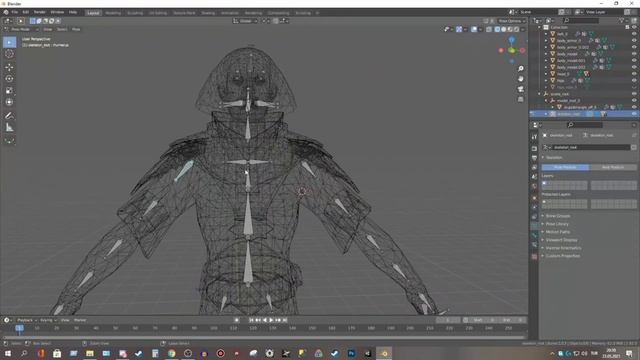The height and width of the screenshot is (360, 640).
Task: Play the animation forward
Action: tap(271, 320)
